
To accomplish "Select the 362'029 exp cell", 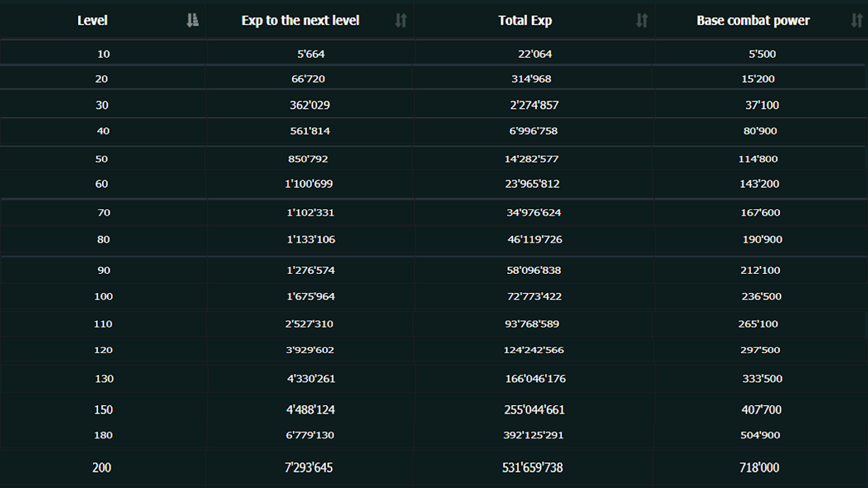I will point(309,105).
